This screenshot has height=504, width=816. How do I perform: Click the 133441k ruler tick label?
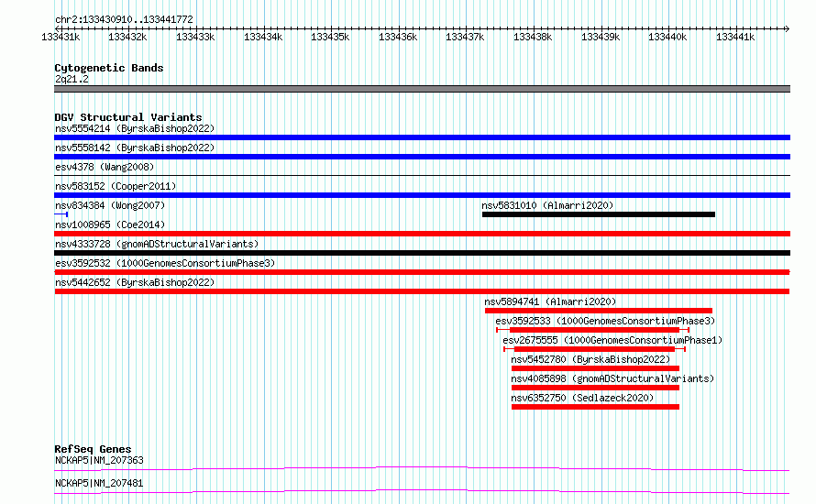(734, 37)
